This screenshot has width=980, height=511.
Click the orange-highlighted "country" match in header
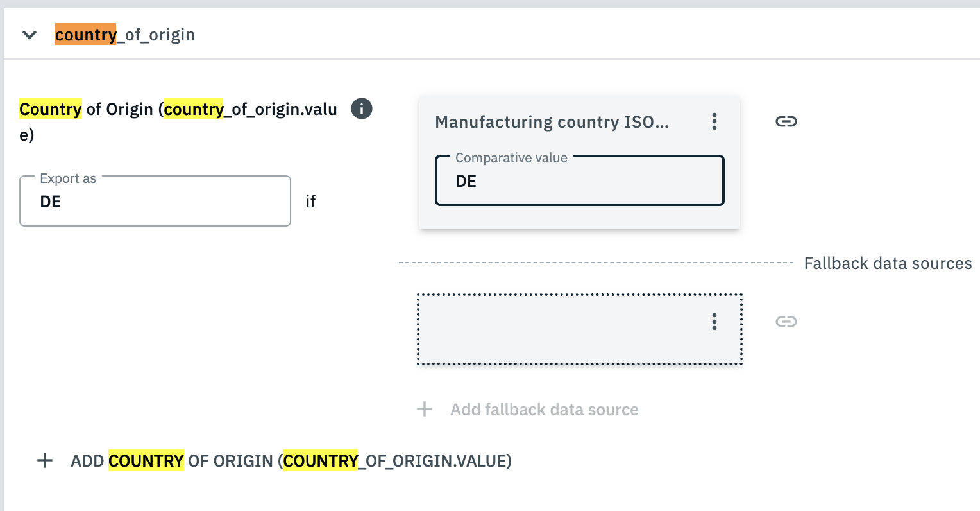(x=85, y=35)
